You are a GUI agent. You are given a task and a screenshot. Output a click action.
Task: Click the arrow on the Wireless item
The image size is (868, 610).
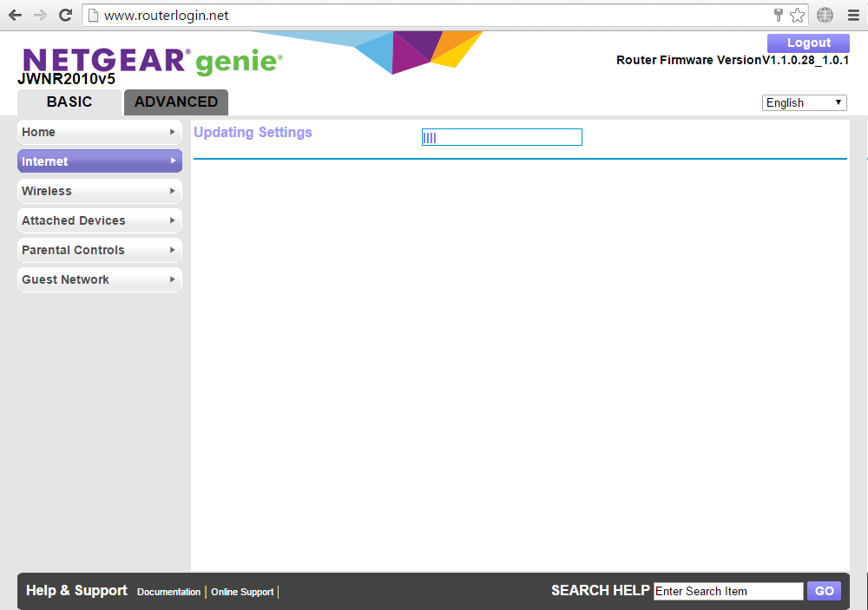(x=172, y=191)
